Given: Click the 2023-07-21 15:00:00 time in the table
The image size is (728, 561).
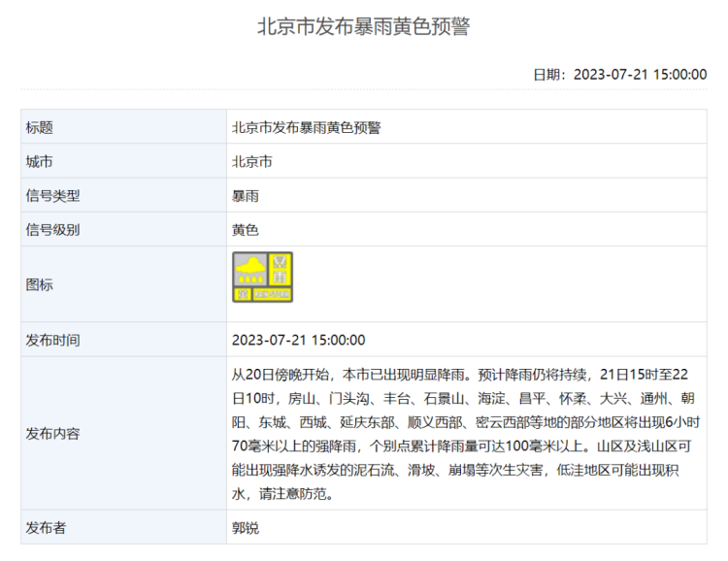Looking at the screenshot, I should 298,340.
